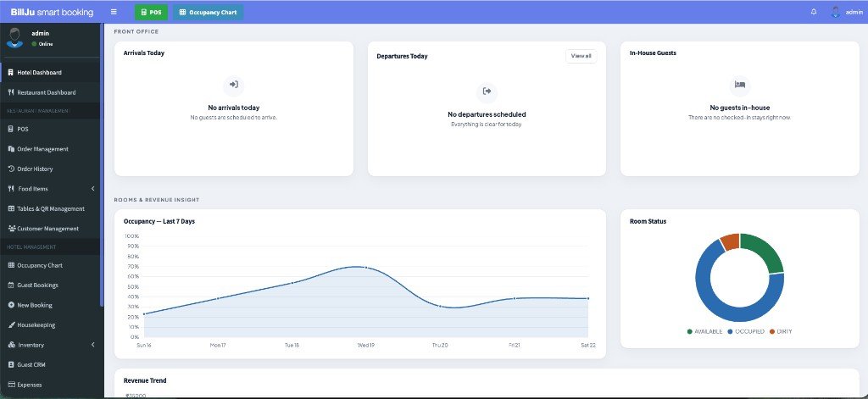Click the sidebar Occupancy Chart table icon
The width and height of the screenshot is (868, 399).
10,265
